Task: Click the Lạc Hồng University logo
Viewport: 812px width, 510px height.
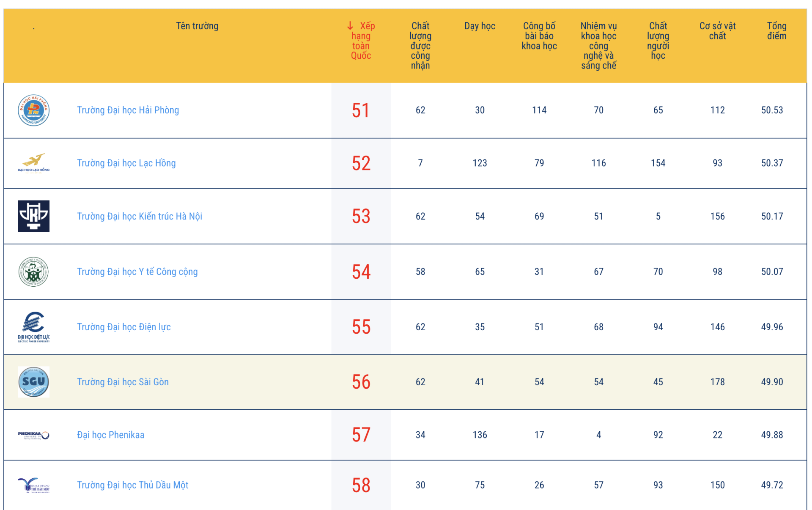Action: 33,163
